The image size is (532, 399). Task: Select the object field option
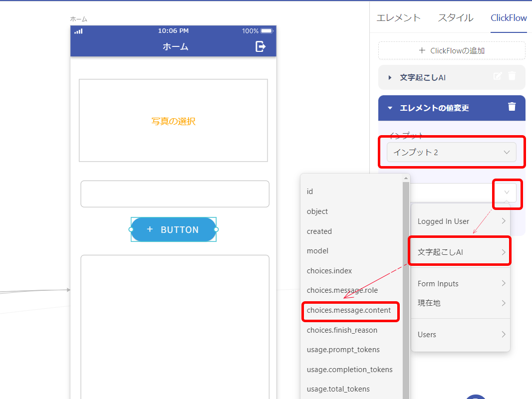coord(351,211)
